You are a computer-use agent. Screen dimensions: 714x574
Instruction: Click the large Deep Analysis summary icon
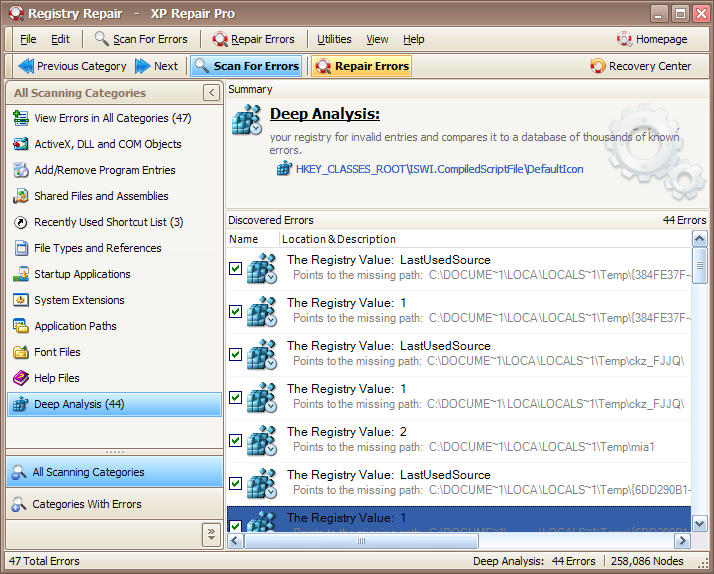point(246,120)
